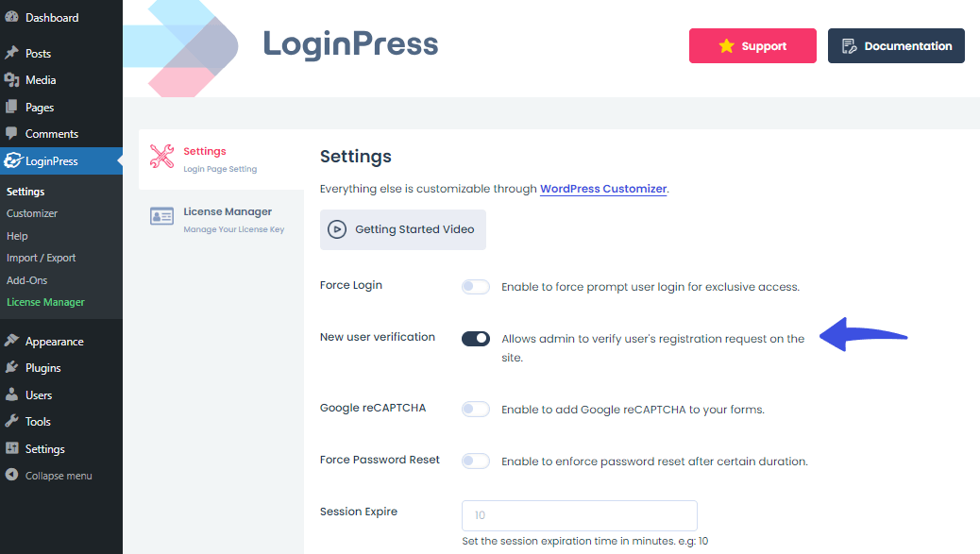Click the Google reCAPTCHA label

click(373, 408)
